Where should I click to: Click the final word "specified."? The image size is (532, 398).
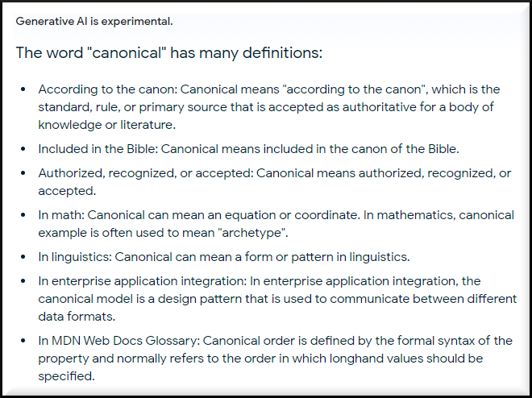[67, 376]
